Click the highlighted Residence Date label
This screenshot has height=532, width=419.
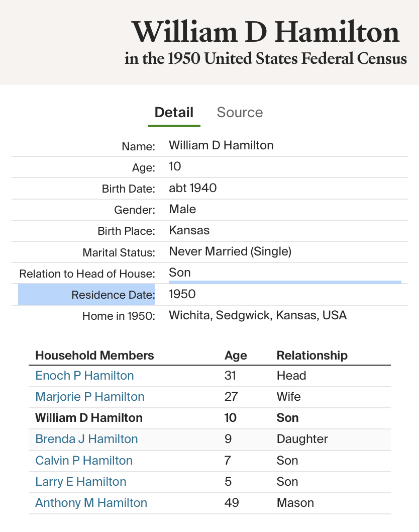point(113,295)
